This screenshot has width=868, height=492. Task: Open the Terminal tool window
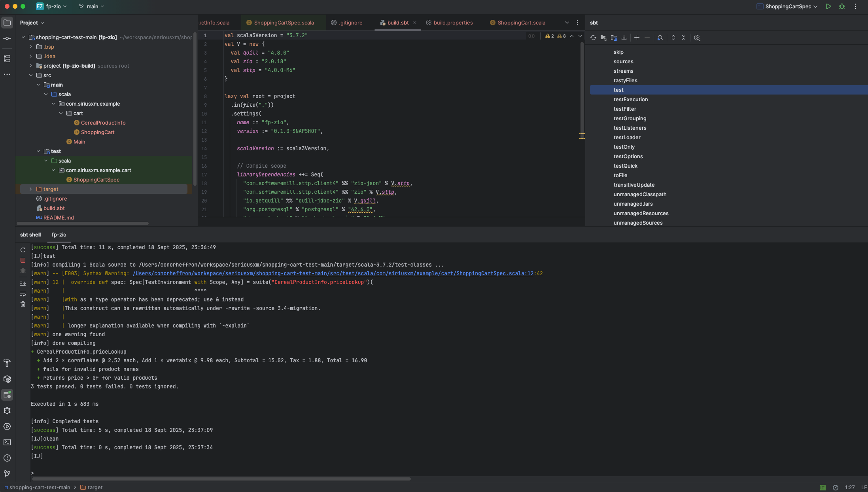[x=7, y=442]
